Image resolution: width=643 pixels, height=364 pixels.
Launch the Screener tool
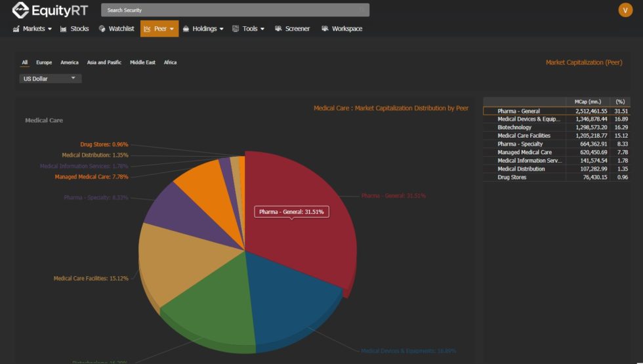click(x=292, y=29)
